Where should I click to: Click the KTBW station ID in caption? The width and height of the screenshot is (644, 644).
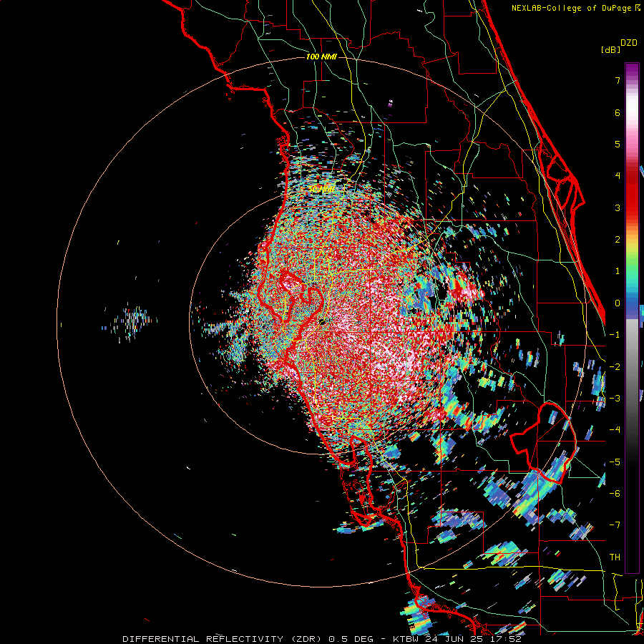[407, 639]
